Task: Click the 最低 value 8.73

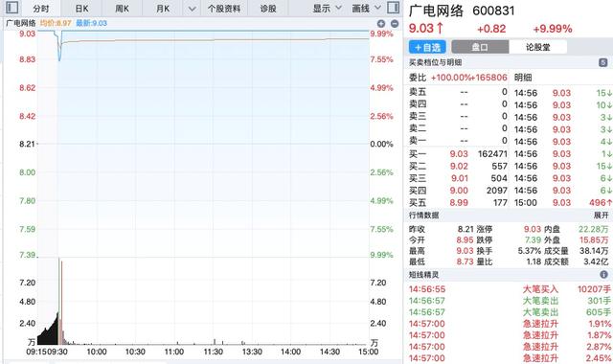Action: 465,262
